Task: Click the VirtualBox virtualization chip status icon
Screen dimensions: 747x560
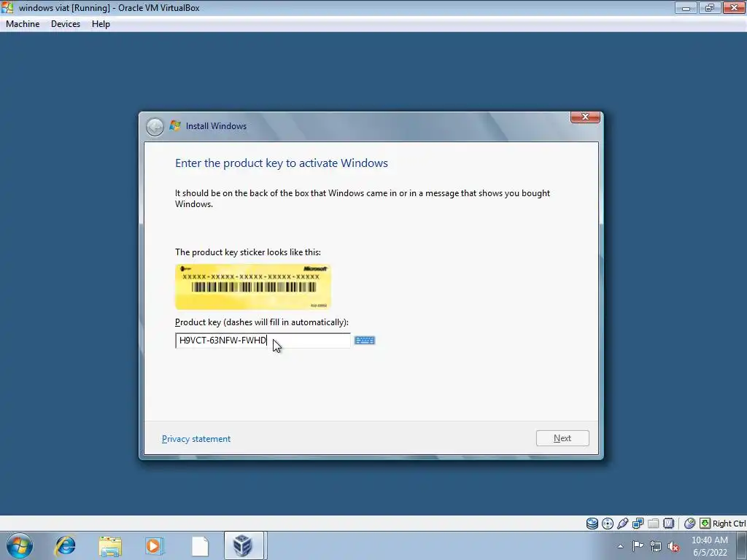Action: (x=668, y=524)
